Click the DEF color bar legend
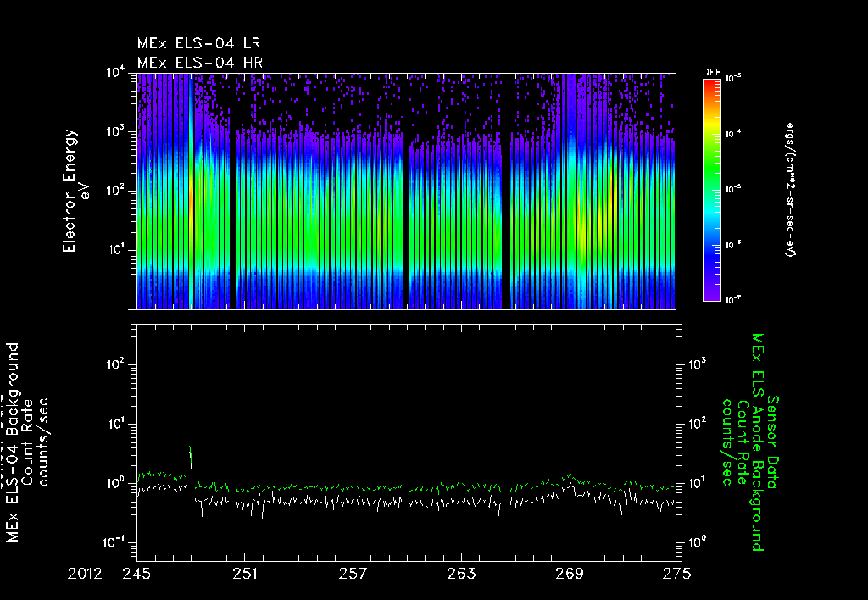This screenshot has width=868, height=600. pyautogui.click(x=711, y=190)
